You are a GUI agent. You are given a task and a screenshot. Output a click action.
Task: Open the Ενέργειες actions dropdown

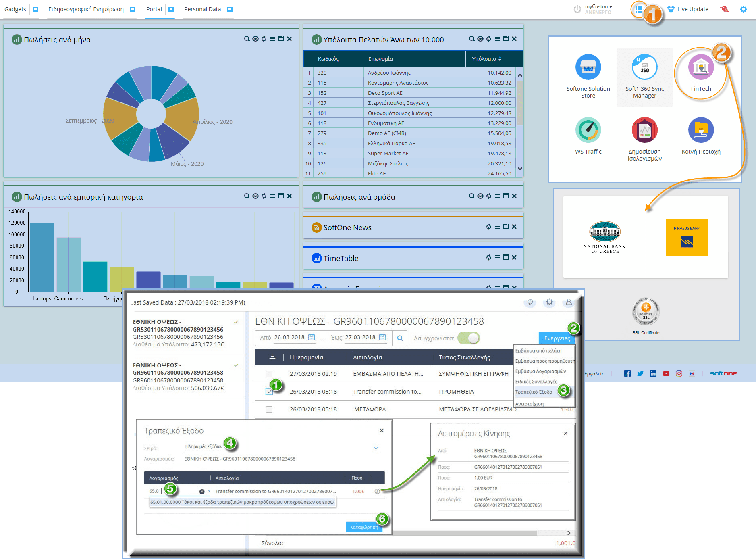point(557,338)
